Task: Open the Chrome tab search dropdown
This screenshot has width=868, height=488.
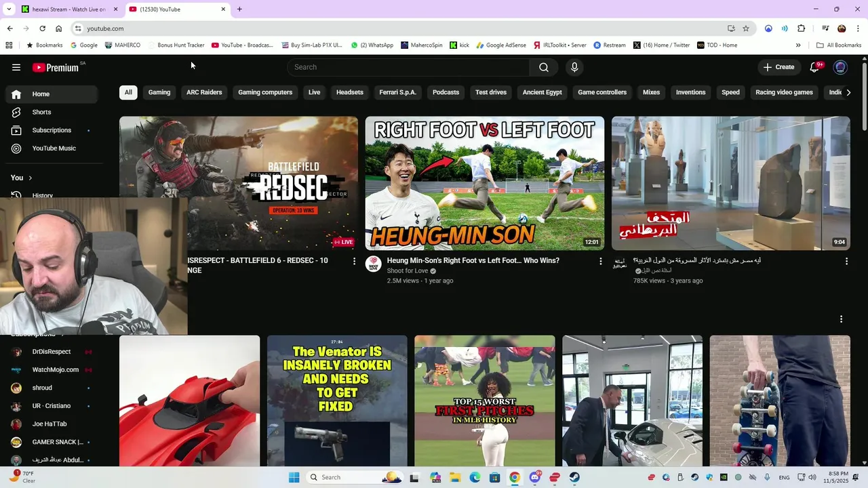Action: click(x=9, y=9)
